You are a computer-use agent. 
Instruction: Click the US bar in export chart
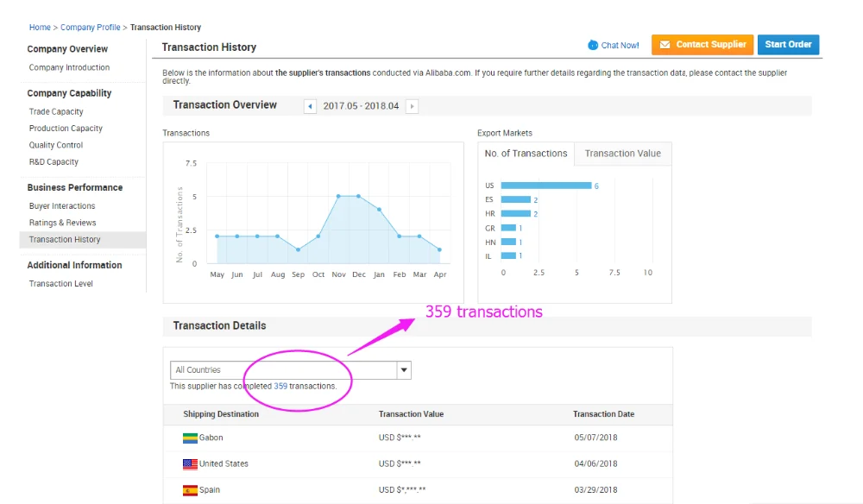tap(545, 186)
